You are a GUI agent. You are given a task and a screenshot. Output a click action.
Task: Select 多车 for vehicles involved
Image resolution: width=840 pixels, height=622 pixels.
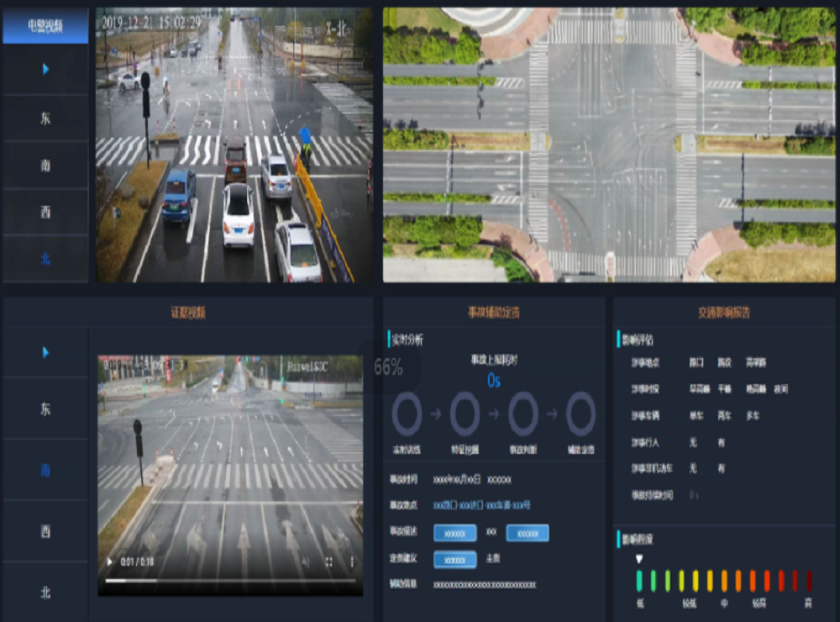coord(752,415)
